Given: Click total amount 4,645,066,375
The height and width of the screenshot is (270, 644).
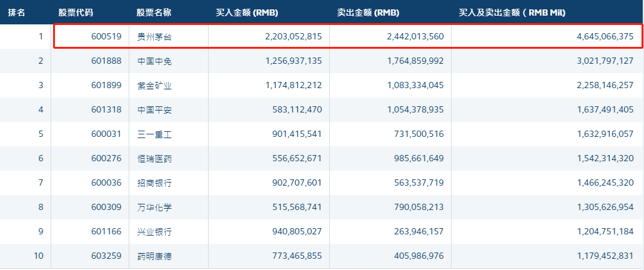Looking at the screenshot, I should 605,37.
